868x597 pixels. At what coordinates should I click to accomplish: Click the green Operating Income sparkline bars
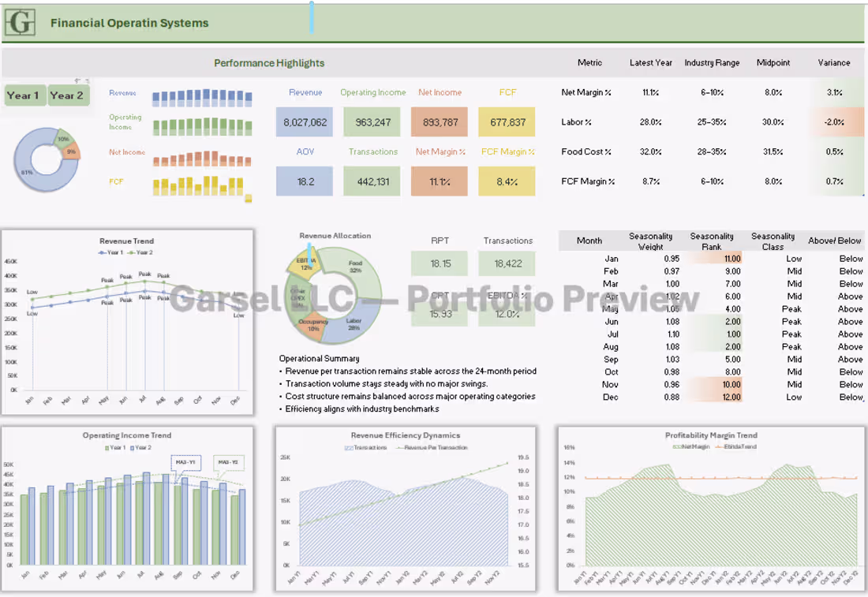click(x=202, y=127)
